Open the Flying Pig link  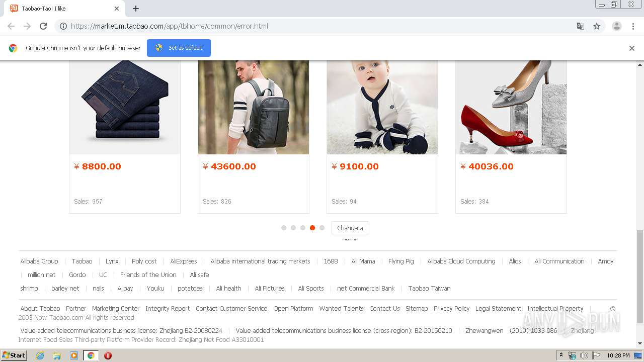[401, 261]
